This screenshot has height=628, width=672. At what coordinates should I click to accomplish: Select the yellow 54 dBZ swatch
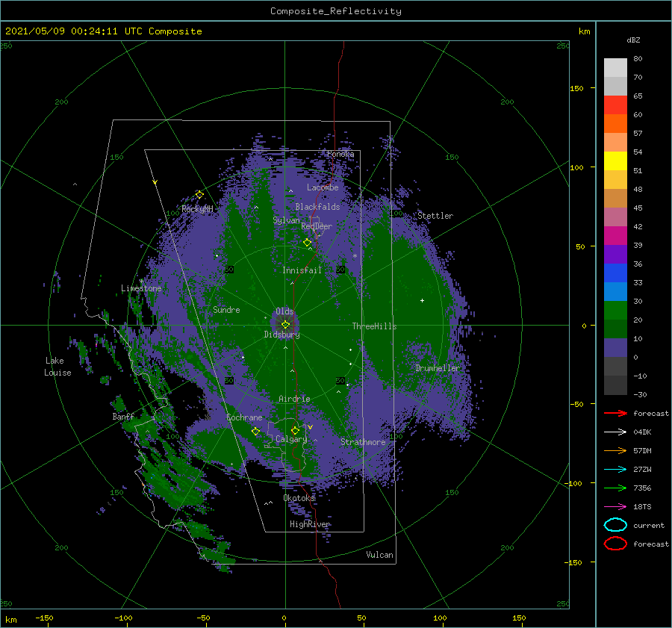615,161
